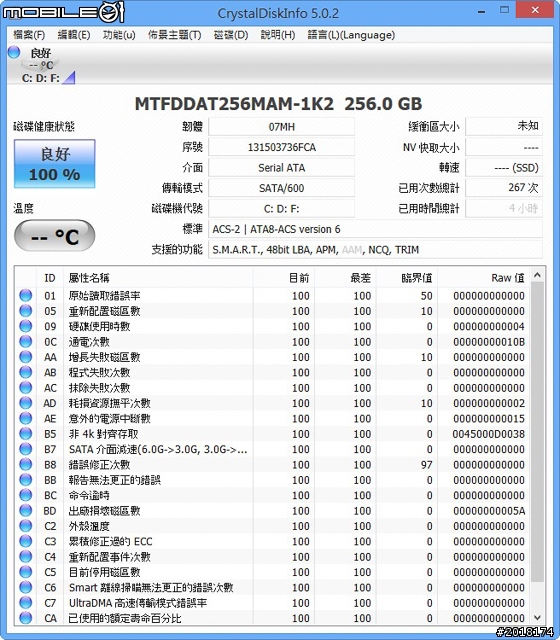Click the 目前 column header
The image size is (560, 640).
[x=284, y=278]
